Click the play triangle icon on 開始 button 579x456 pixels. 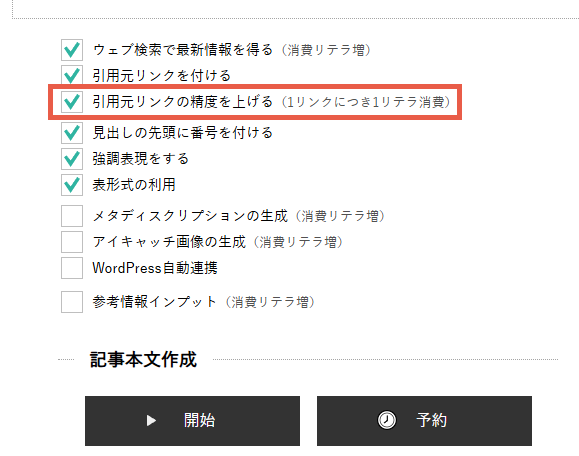click(x=151, y=421)
